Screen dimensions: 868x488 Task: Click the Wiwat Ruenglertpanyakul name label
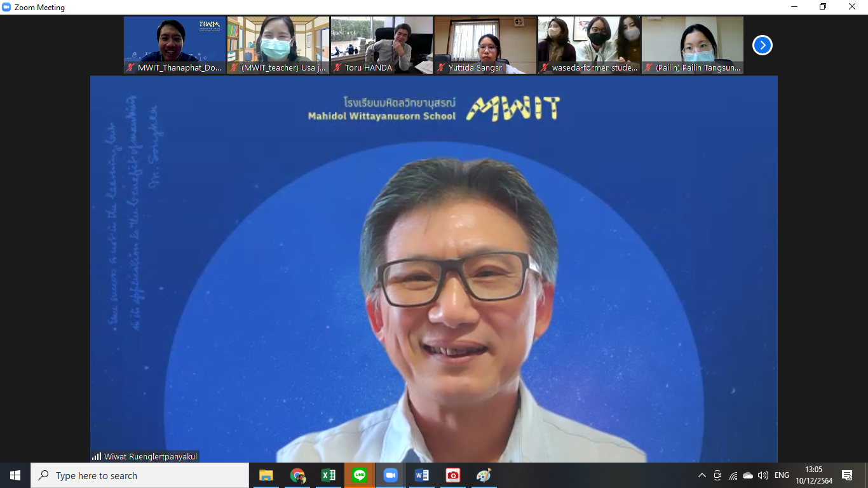click(151, 456)
